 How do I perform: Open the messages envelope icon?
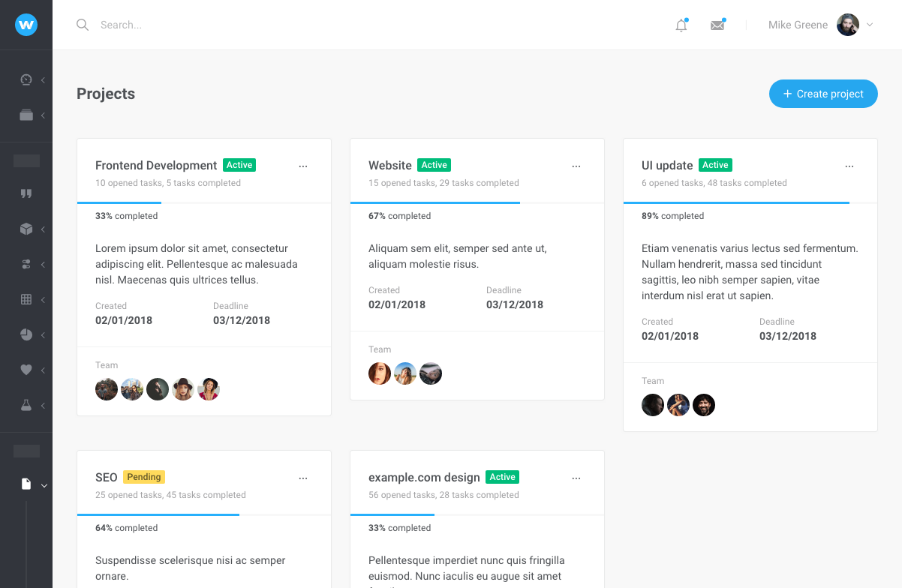pyautogui.click(x=717, y=25)
